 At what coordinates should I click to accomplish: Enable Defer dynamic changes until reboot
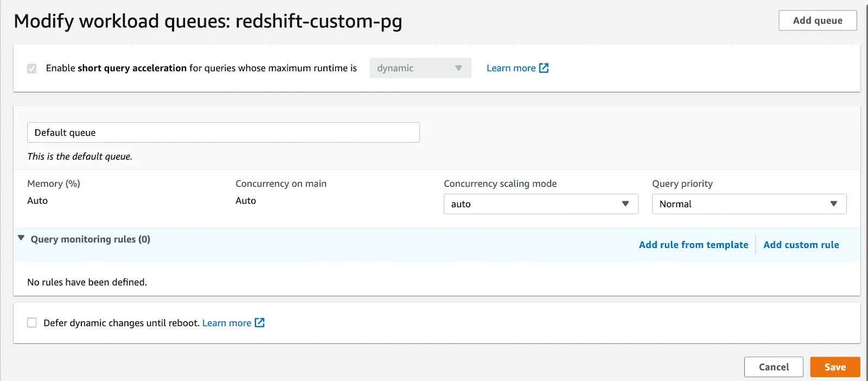(x=32, y=323)
